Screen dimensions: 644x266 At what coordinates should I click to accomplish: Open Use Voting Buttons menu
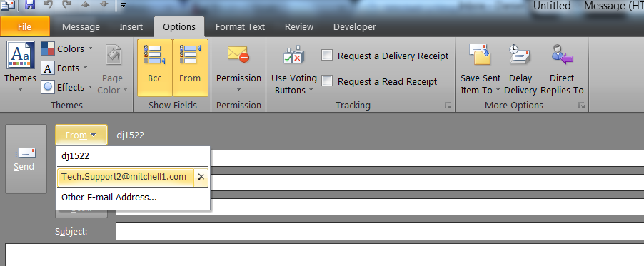coord(293,69)
